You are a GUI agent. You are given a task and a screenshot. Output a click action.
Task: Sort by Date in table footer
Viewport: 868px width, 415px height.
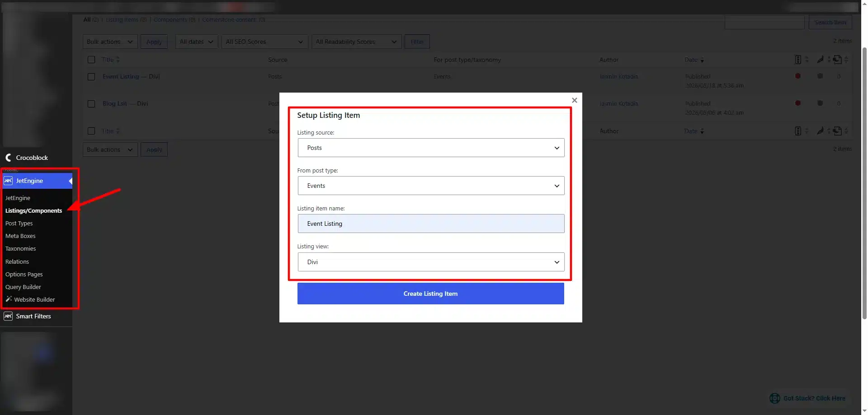[694, 131]
